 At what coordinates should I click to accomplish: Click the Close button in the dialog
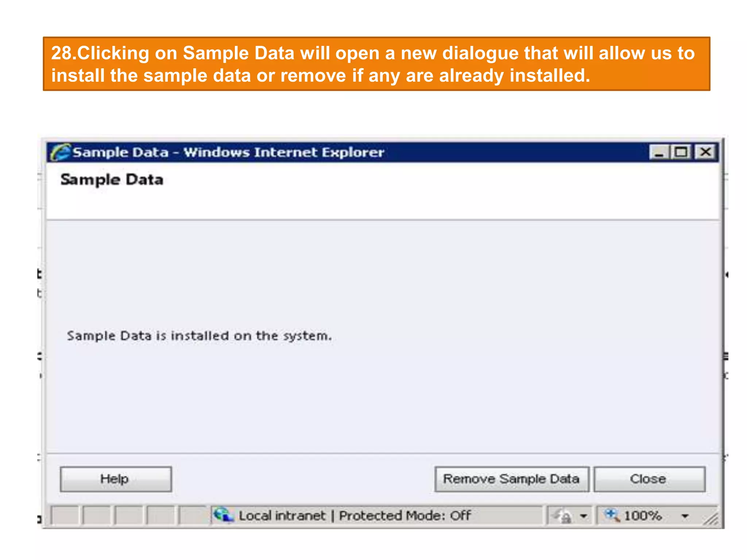tap(649, 479)
